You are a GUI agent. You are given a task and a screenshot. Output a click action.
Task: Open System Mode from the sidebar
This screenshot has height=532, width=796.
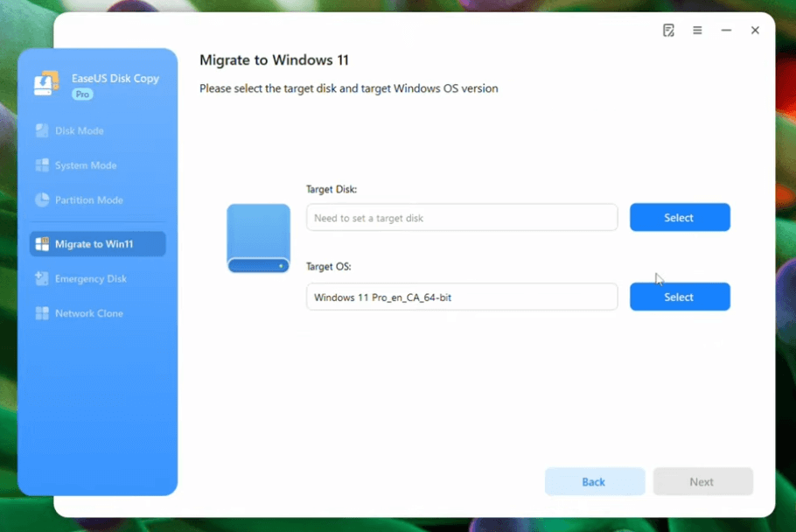click(x=42, y=165)
